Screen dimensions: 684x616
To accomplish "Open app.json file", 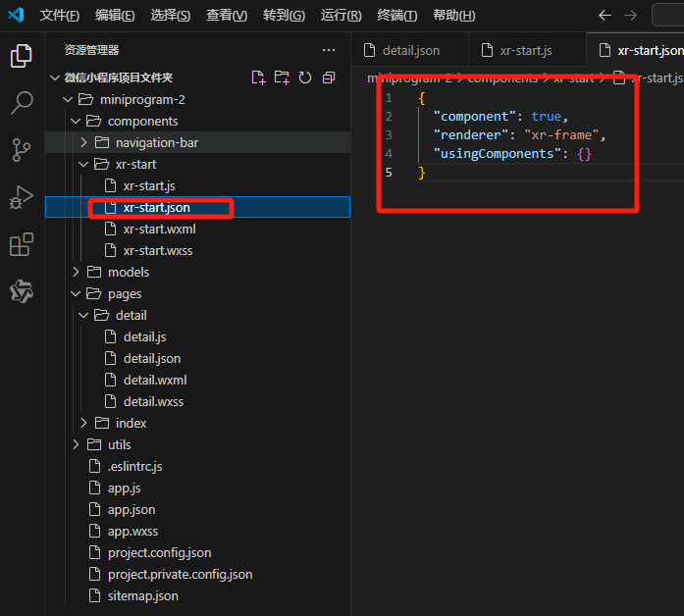I will tap(197, 510).
